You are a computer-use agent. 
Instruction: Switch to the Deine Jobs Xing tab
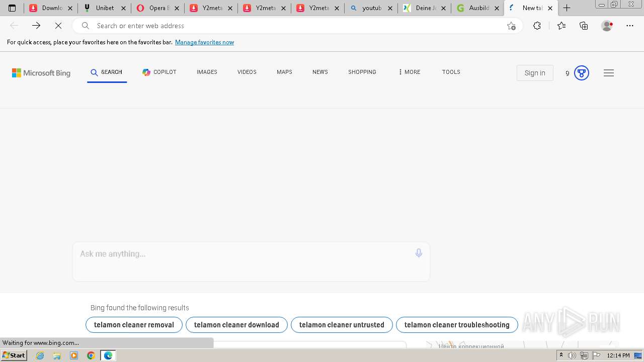[425, 8]
